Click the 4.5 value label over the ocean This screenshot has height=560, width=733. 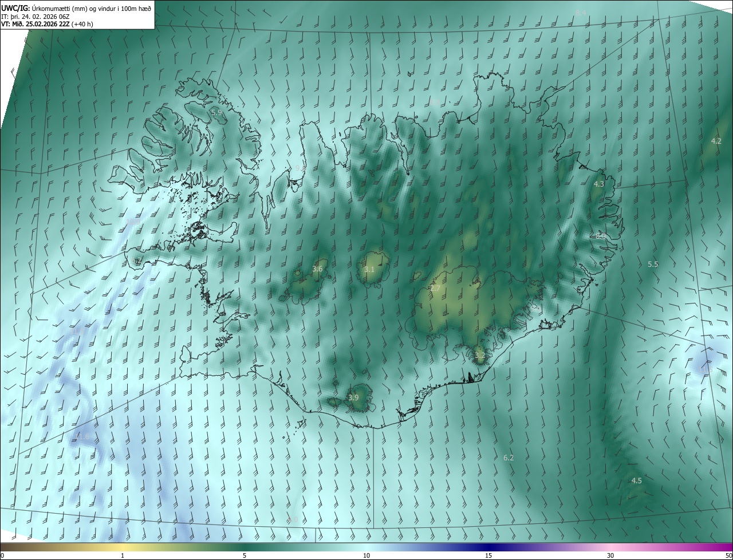point(636,480)
